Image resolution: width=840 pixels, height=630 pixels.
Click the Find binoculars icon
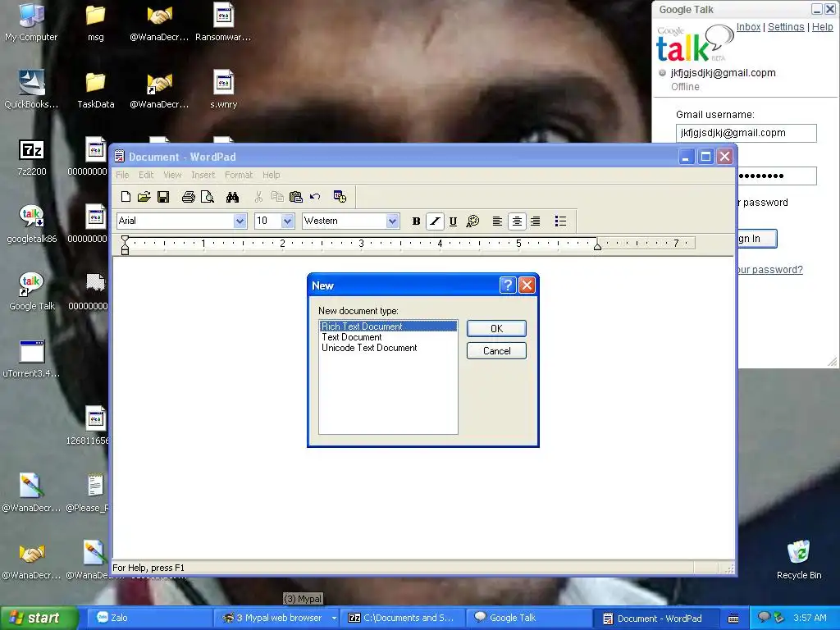click(232, 197)
